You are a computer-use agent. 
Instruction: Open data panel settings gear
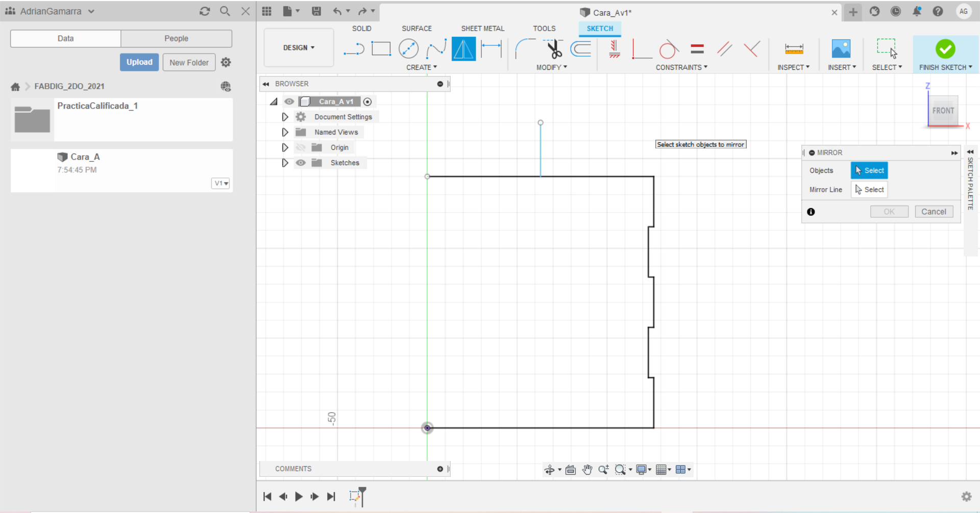(226, 62)
